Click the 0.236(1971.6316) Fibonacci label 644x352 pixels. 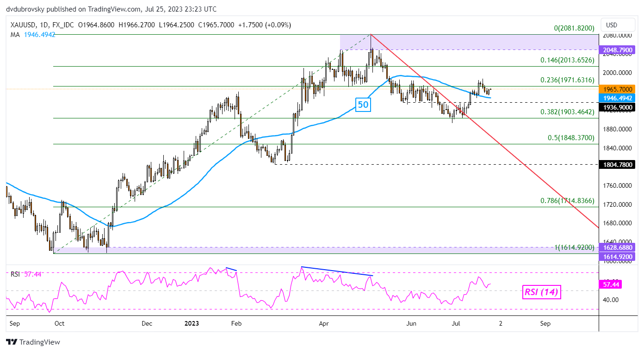tap(567, 80)
